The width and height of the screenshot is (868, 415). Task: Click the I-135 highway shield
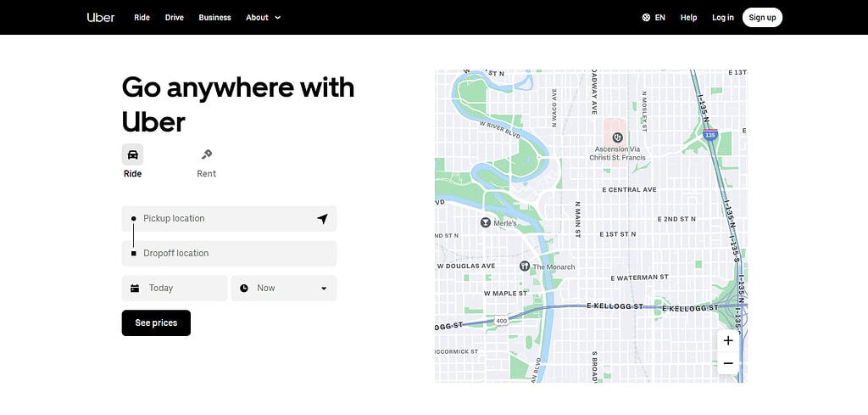(710, 133)
